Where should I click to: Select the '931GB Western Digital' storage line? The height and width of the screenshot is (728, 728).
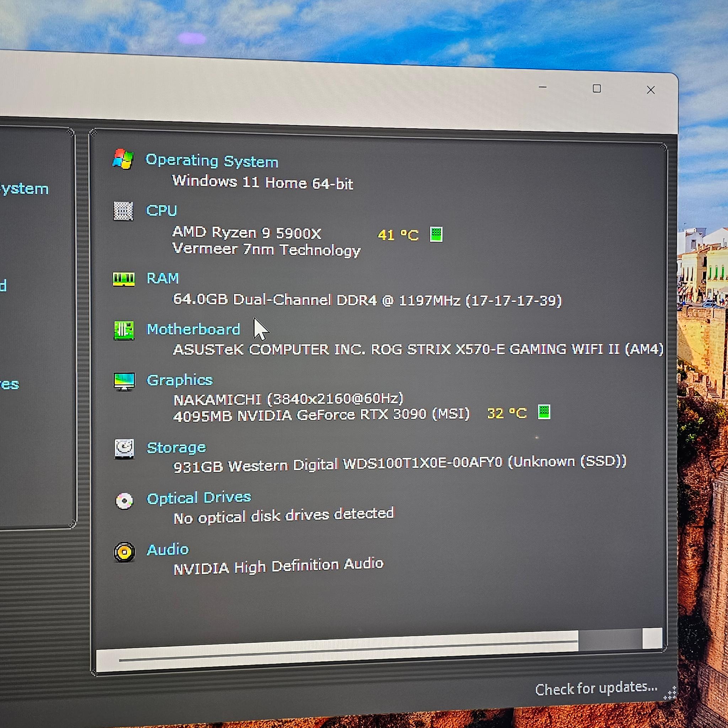pos(400,464)
